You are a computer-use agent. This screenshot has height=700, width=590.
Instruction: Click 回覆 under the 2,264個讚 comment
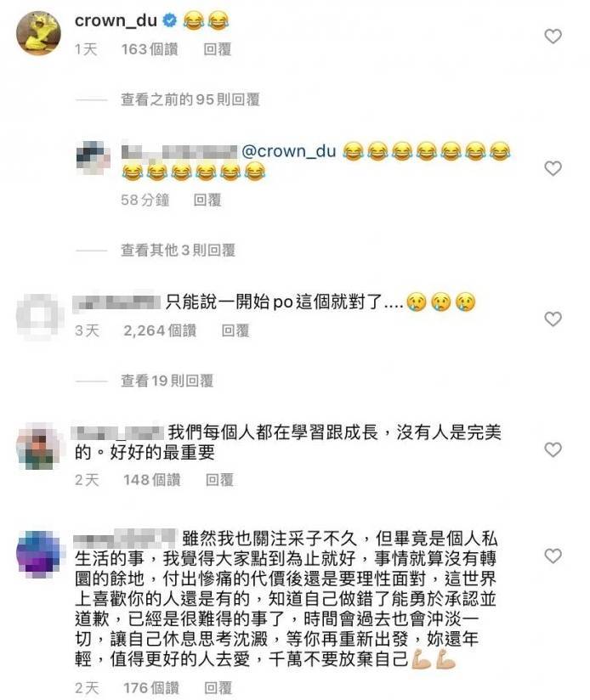(x=235, y=330)
